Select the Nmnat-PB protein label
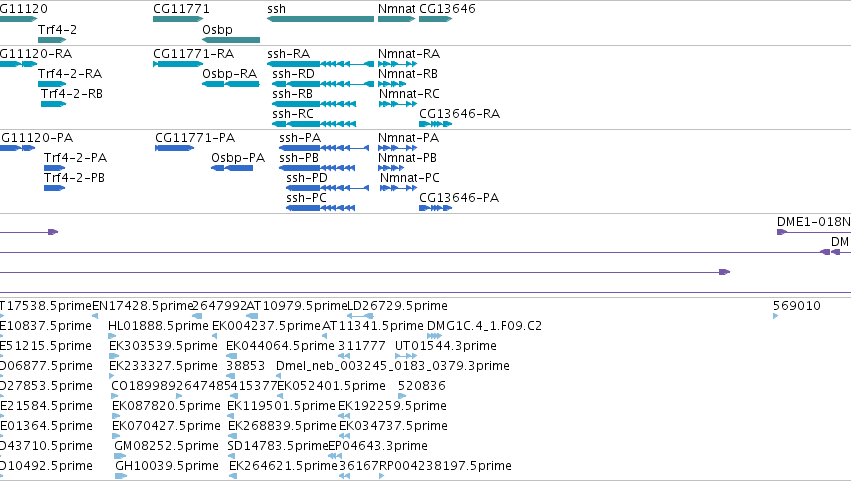Image resolution: width=851 pixels, height=481 pixels. pos(407,158)
